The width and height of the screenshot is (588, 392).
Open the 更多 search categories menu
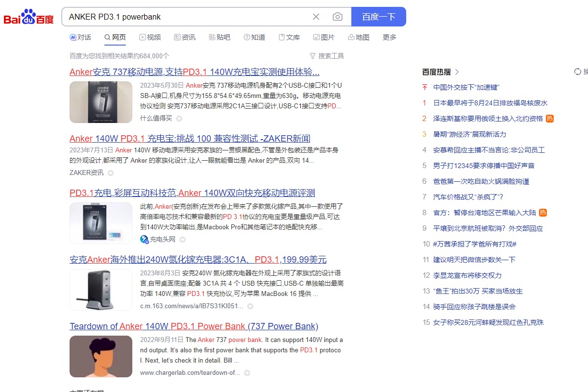[x=390, y=37]
